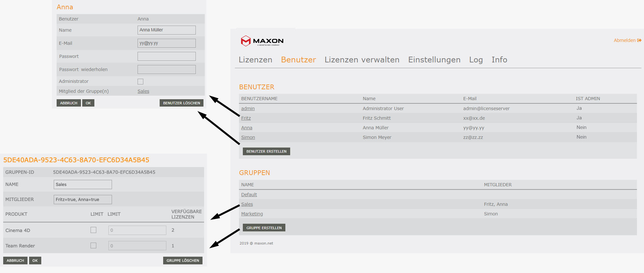
Task: Click the Maxon logo icon
Action: (246, 41)
